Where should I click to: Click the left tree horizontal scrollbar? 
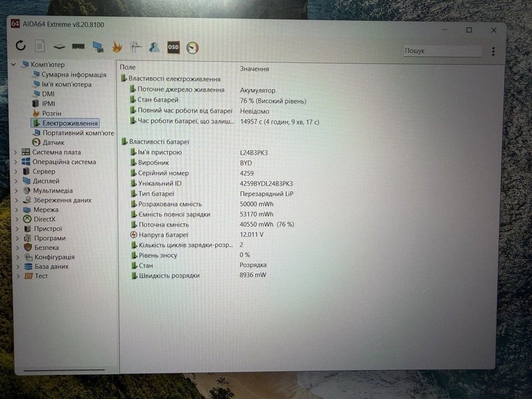pos(64,370)
